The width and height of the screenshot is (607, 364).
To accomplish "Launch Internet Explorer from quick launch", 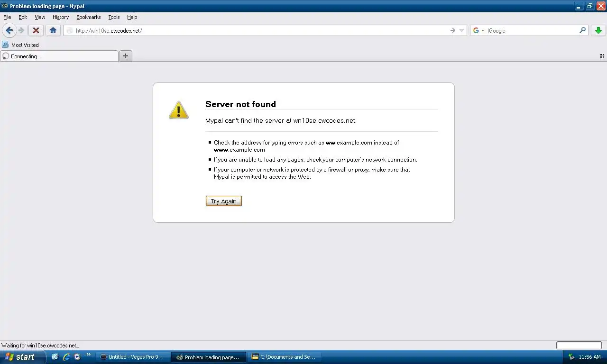I will point(66,357).
